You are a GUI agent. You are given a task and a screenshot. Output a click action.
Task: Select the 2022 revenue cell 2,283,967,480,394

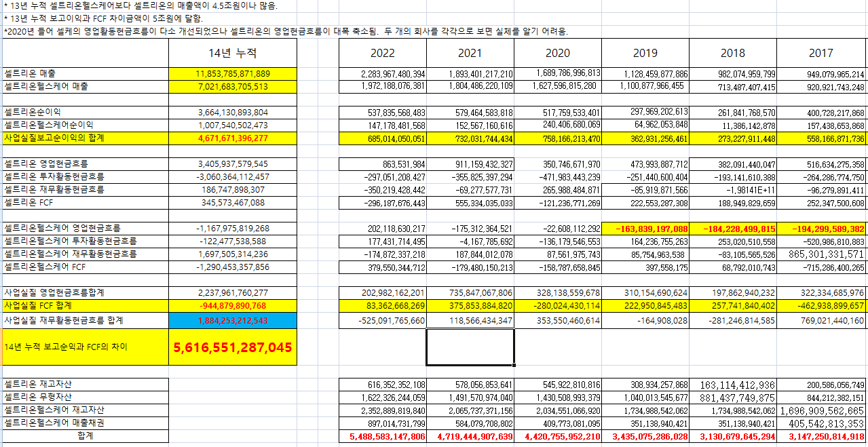[x=383, y=73]
